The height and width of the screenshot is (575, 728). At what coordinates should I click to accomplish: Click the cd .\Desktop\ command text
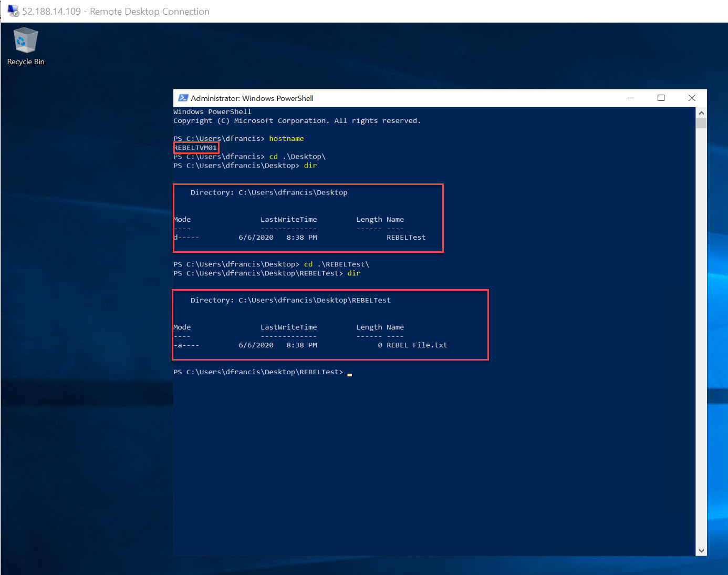(297, 156)
